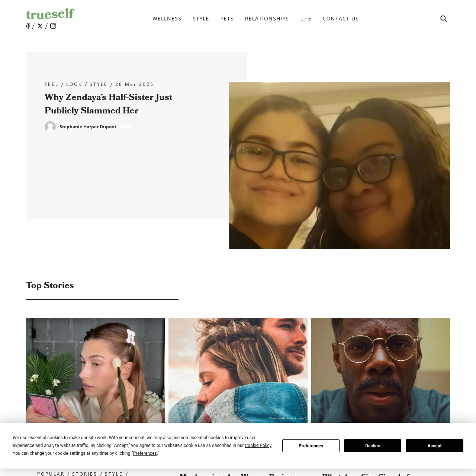Accept the cookie consent
This screenshot has width=476, height=476.
434,446
